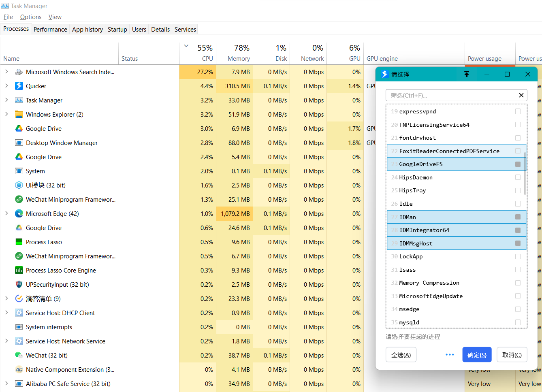Check the expressvpnd process checkbox
This screenshot has width=542, height=392.
coord(518,111)
